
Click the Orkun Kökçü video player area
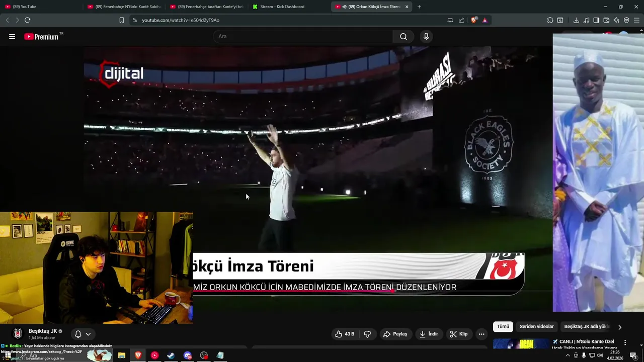click(318, 178)
